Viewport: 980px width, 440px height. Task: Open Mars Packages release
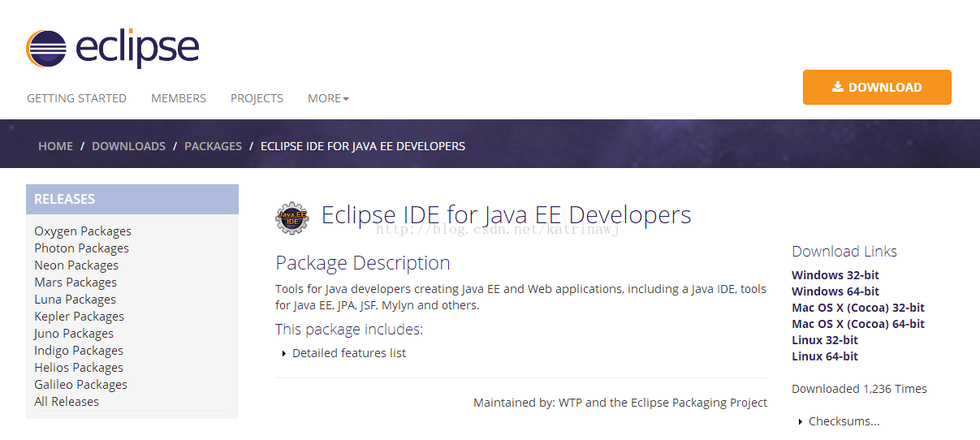tap(76, 283)
